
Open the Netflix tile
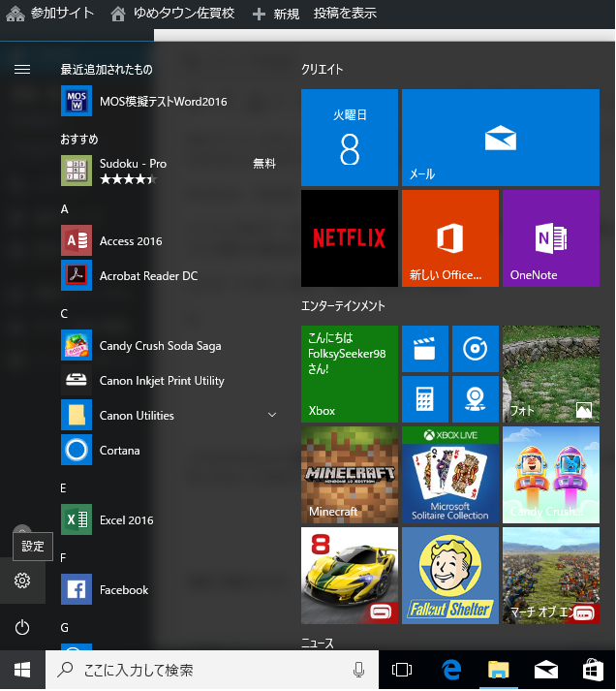(350, 238)
